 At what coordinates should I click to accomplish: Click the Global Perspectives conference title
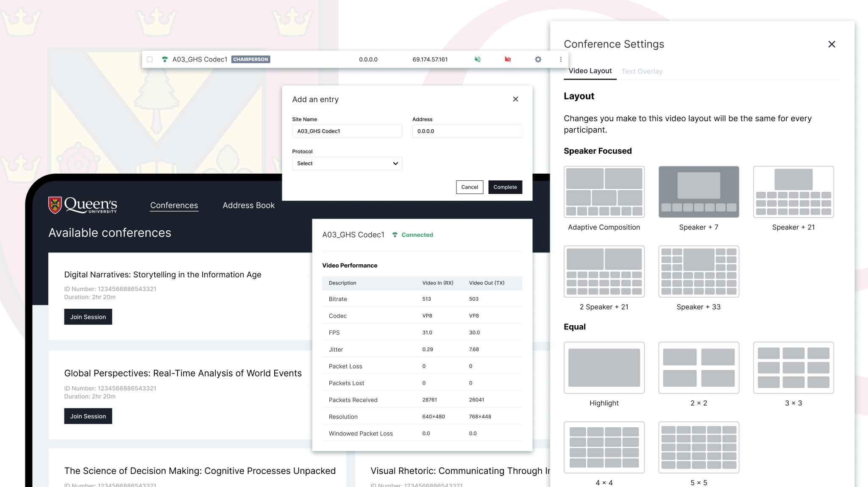point(183,373)
